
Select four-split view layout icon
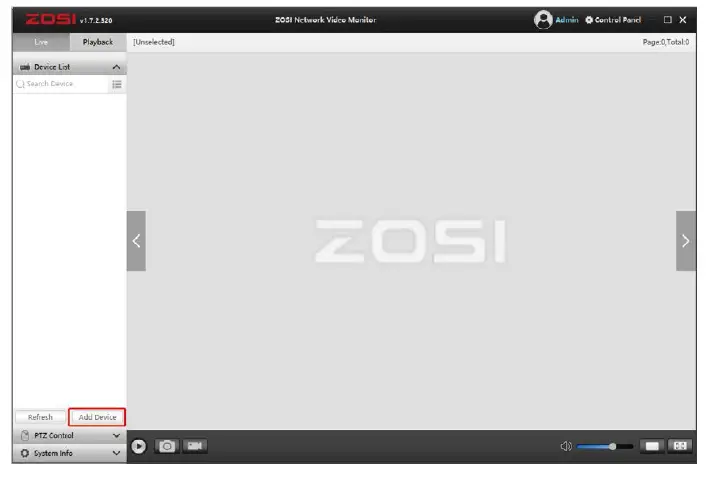(680, 446)
